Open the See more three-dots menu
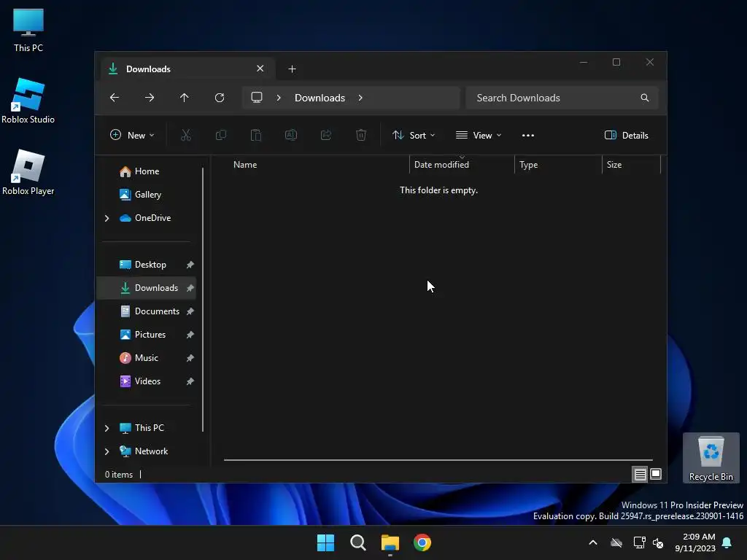This screenshot has width=747, height=560. (x=528, y=135)
